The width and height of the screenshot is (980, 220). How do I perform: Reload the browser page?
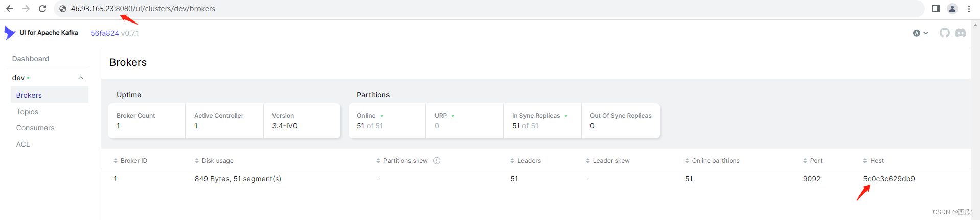[x=42, y=9]
